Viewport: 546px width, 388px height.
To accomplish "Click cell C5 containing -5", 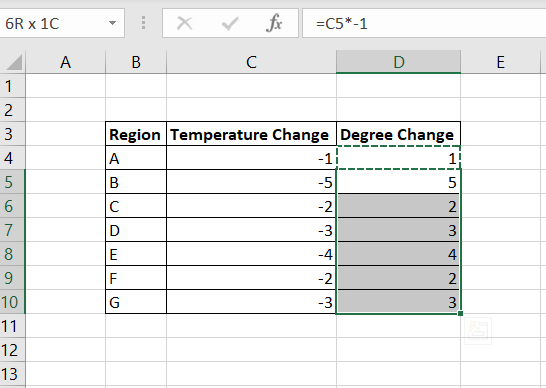I will pos(251,182).
